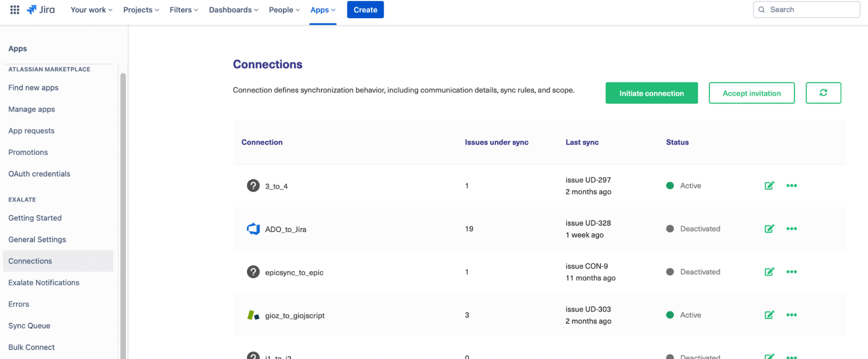Edit the epicsync_to_epic connection

point(769,272)
